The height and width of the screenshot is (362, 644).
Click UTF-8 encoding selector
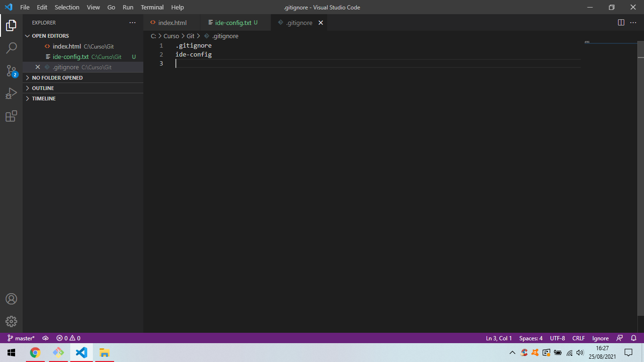click(x=557, y=338)
